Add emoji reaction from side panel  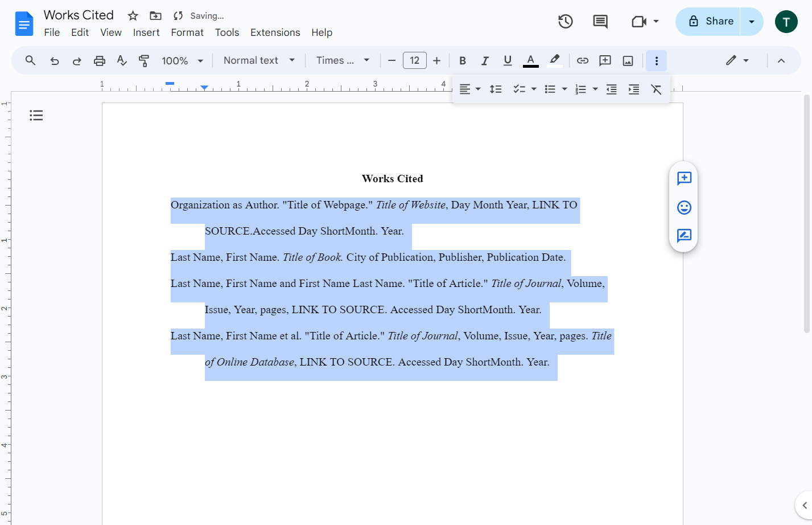point(684,207)
